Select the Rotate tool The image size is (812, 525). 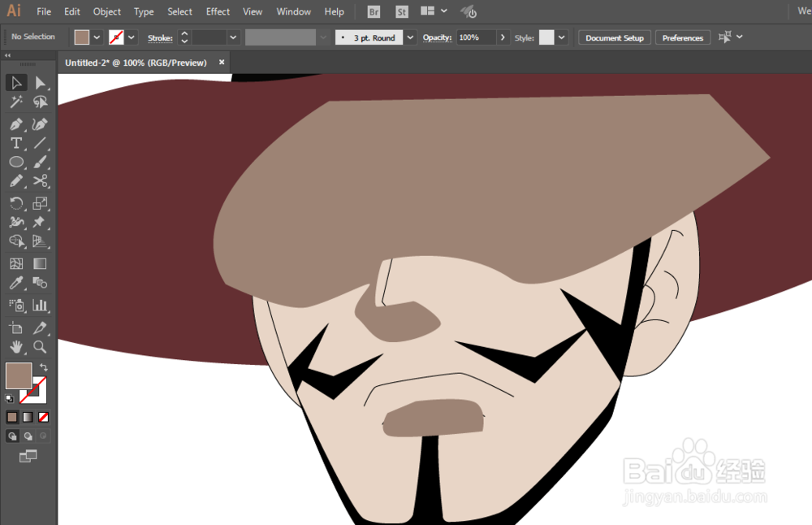click(x=16, y=203)
